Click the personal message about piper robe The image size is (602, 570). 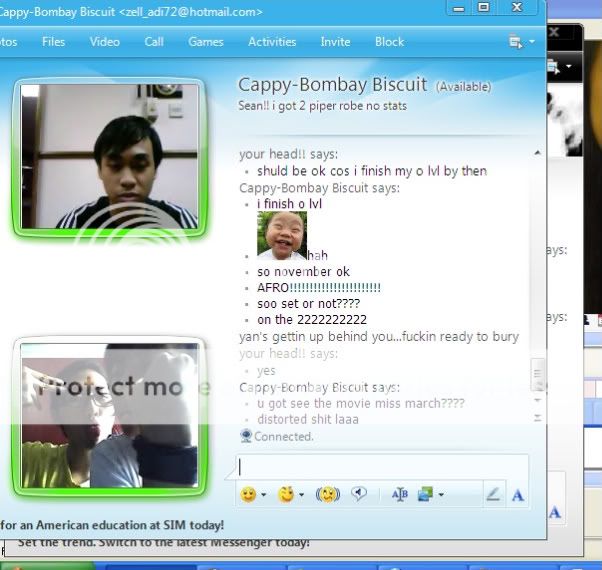322,106
